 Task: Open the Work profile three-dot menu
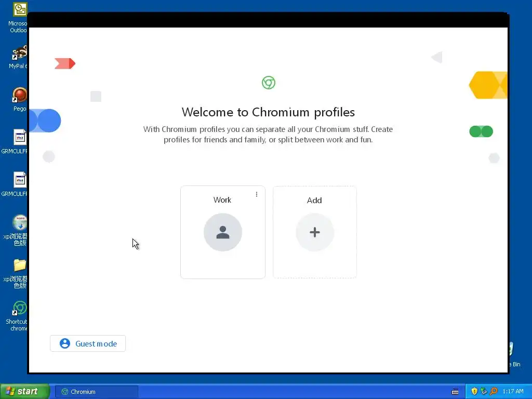click(257, 194)
